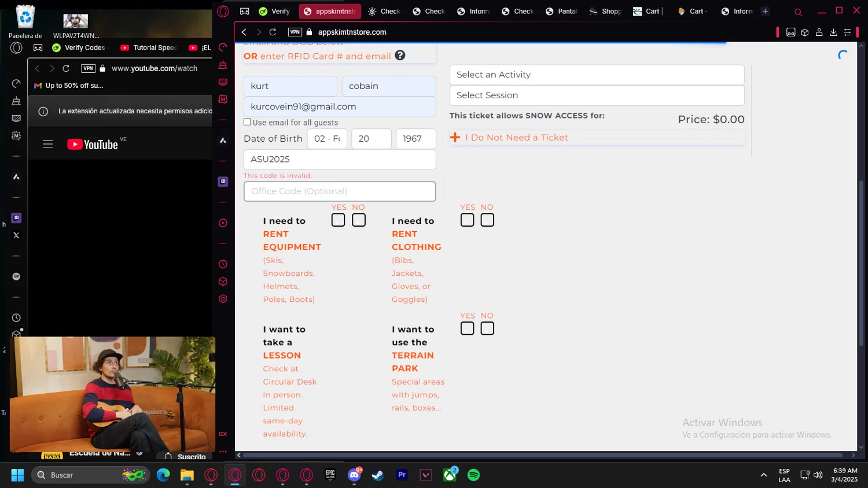
Task: Open Spotify from the Windows taskbar
Action: 473,475
